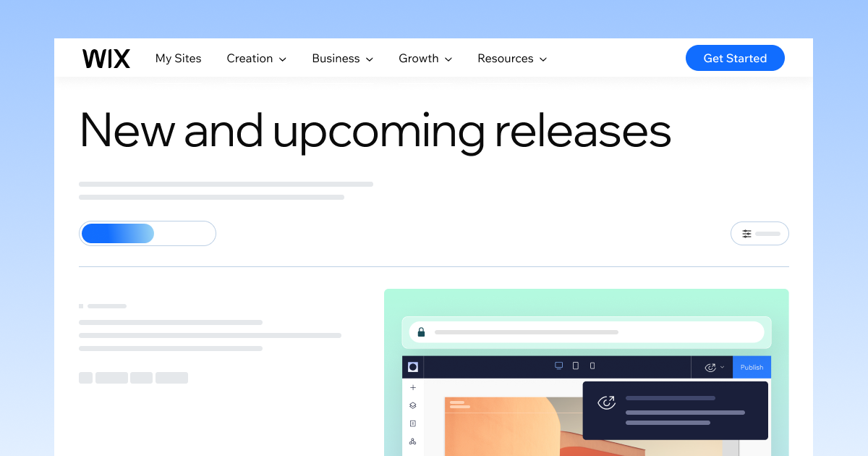
Task: Open the filter sliders button
Action: [x=759, y=234]
